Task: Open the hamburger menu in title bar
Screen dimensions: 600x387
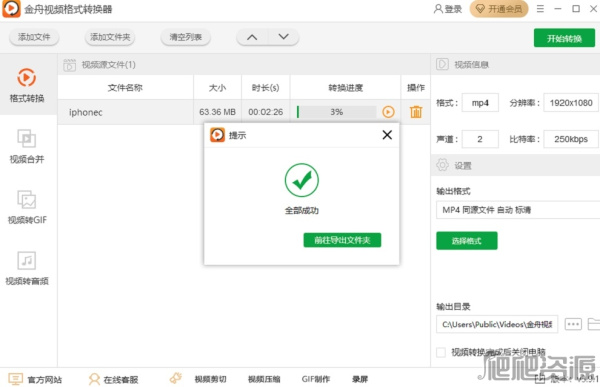Action: [540, 8]
